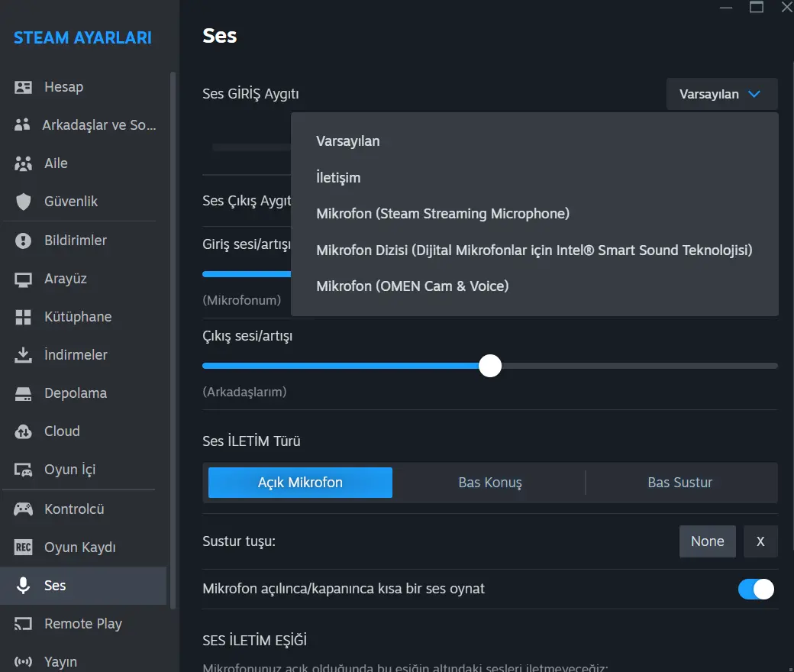Choose Bas Konuş transmission type
Image resolution: width=794 pixels, height=672 pixels.
pos(489,483)
